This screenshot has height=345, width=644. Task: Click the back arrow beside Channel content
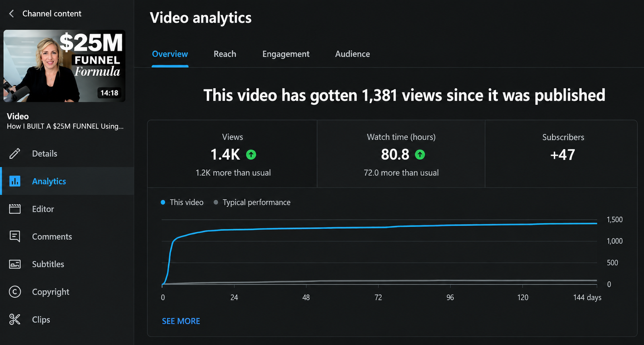click(x=11, y=14)
